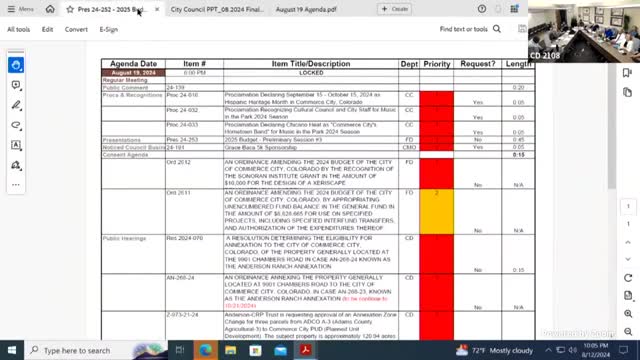
Task: Click the zoom out icon
Action: coord(628,332)
